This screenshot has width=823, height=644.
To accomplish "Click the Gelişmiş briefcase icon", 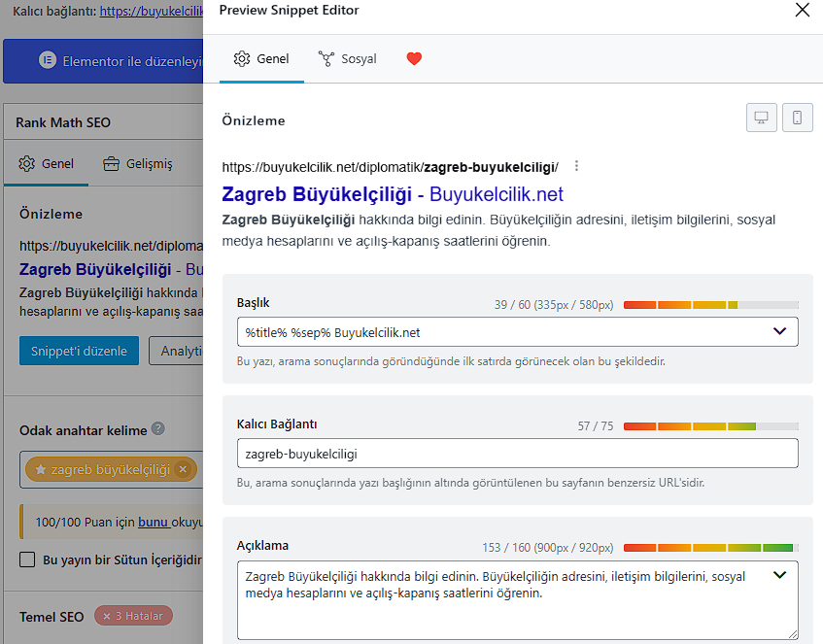I will (x=111, y=164).
